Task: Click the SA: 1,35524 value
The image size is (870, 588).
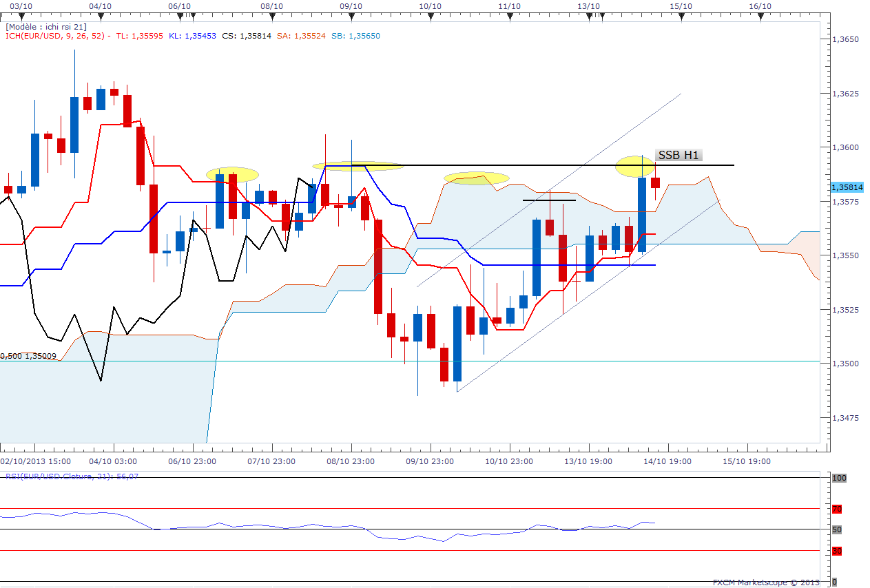Action: pyautogui.click(x=300, y=36)
